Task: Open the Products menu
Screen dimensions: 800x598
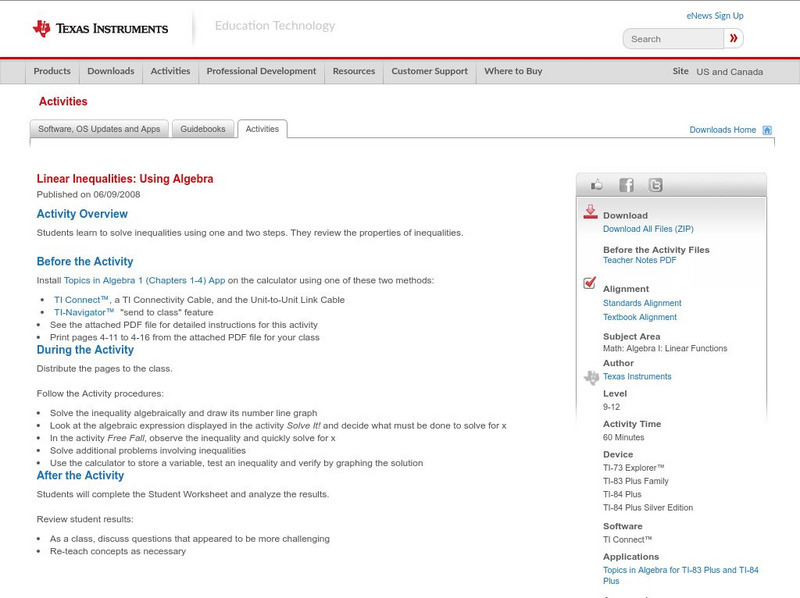Action: [52, 71]
